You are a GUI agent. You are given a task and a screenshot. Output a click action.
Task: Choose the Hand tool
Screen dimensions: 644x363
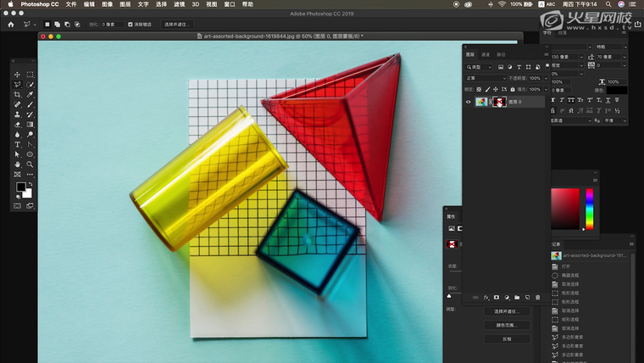click(x=17, y=164)
